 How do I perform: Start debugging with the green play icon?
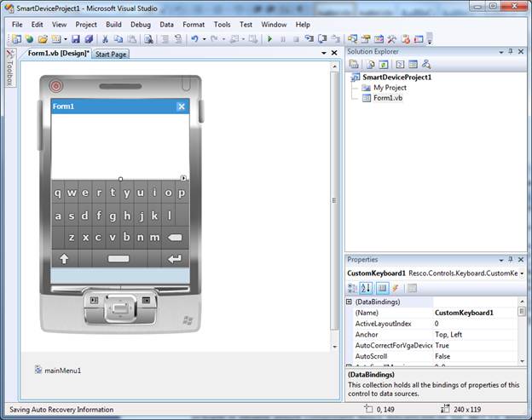click(x=269, y=39)
